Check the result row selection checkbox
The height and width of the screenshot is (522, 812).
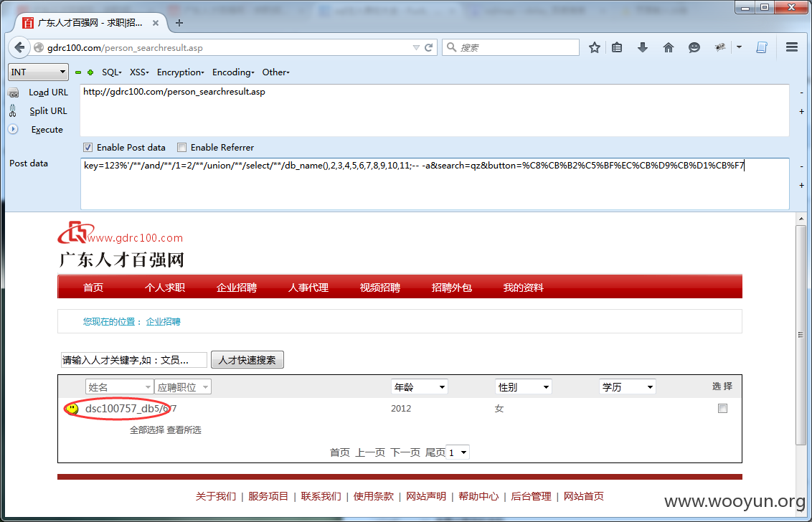pos(722,409)
